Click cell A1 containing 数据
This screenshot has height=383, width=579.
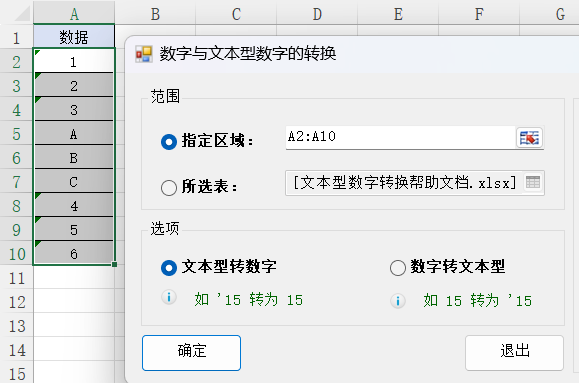click(74, 37)
